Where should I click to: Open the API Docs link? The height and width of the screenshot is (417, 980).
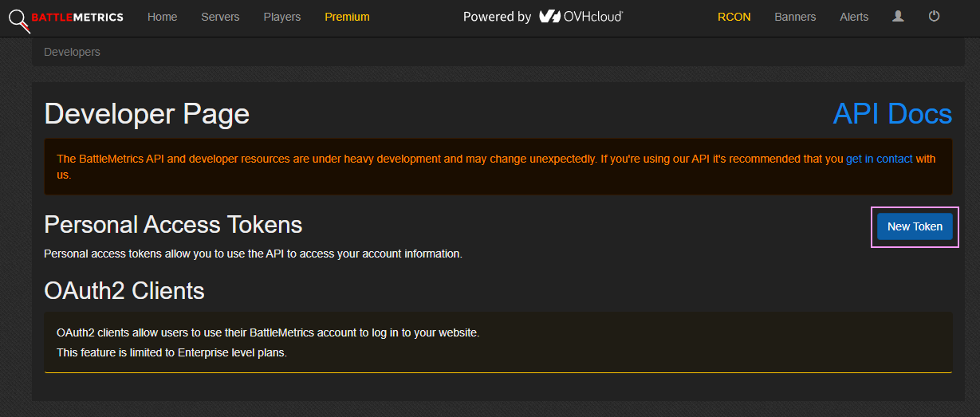point(892,114)
